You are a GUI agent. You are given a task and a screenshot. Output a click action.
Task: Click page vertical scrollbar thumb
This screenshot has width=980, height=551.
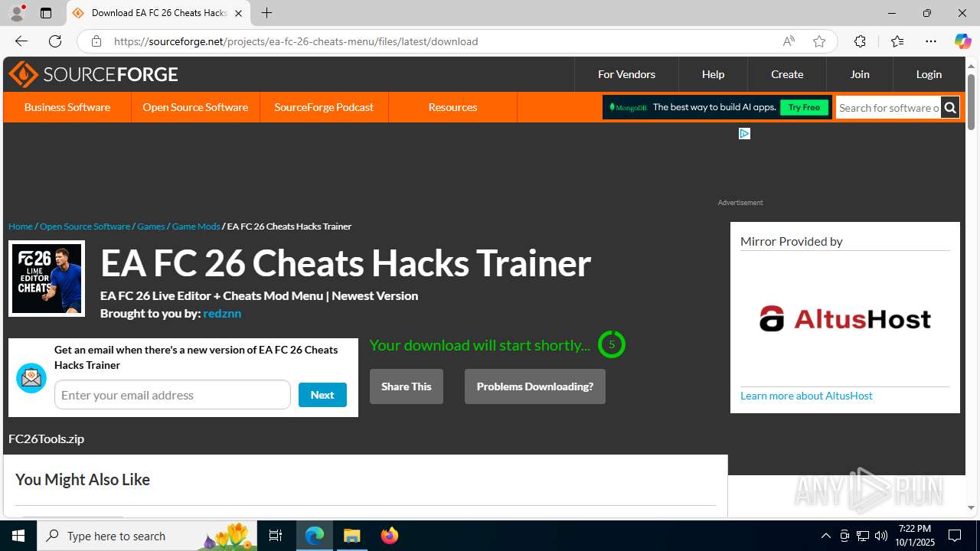[x=971, y=102]
